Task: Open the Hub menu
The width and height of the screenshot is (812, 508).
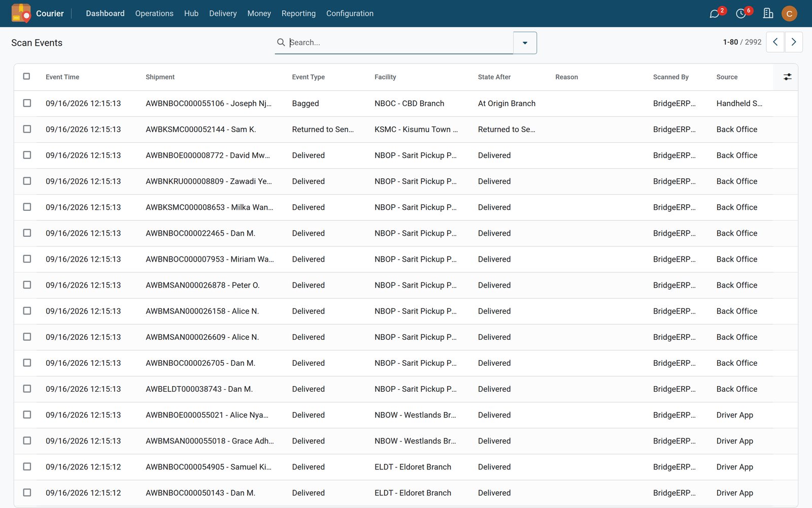Action: click(x=191, y=13)
